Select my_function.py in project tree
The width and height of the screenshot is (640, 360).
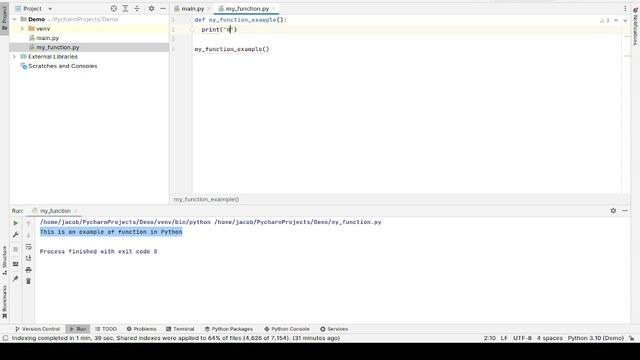(58, 47)
